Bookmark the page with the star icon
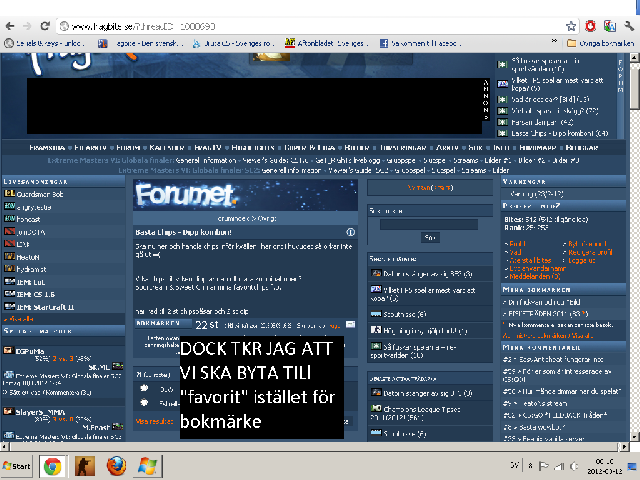 pyautogui.click(x=571, y=27)
